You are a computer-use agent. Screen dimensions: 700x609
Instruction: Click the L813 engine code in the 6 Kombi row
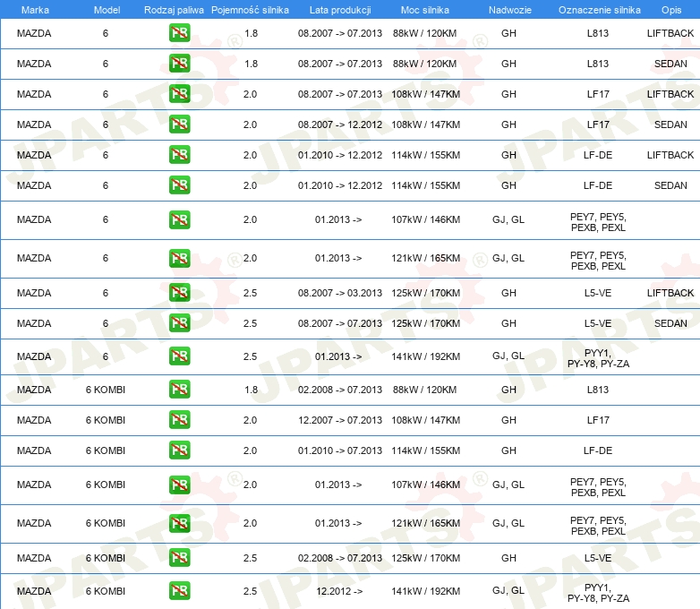pyautogui.click(x=598, y=390)
